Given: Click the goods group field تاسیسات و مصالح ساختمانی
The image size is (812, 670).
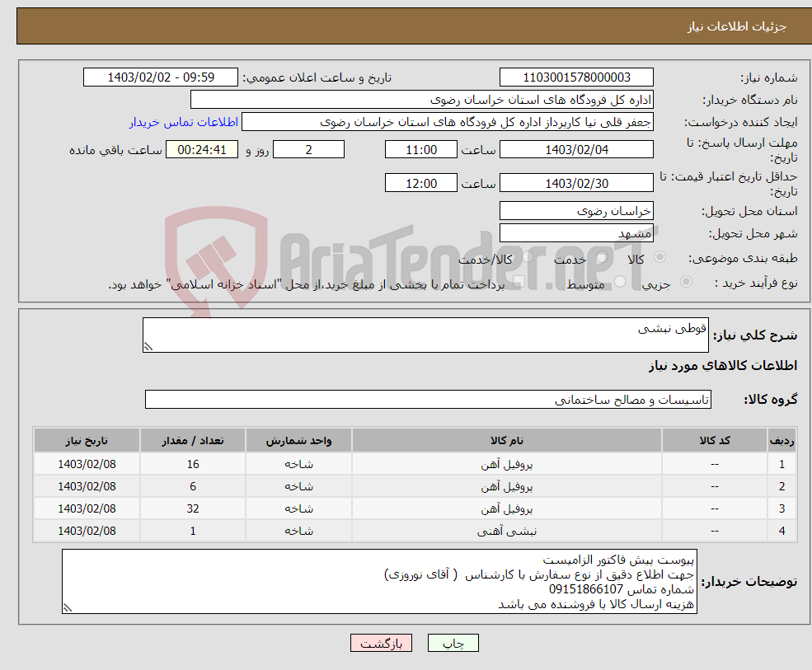Looking at the screenshot, I should [x=428, y=399].
